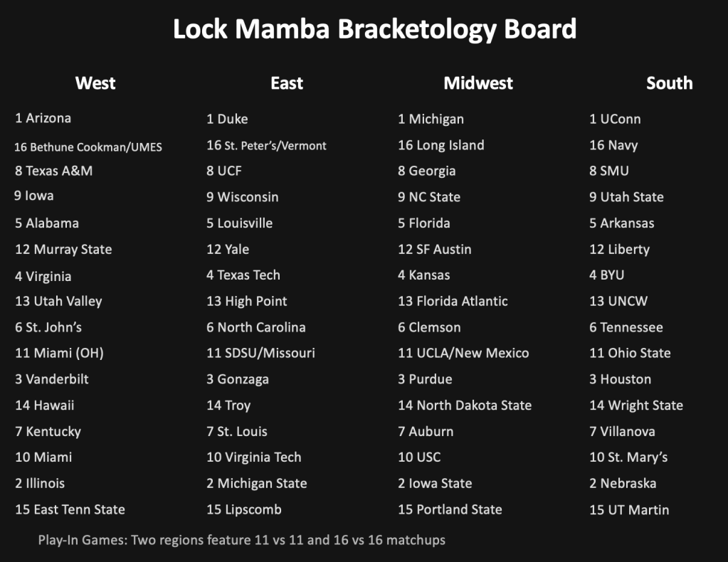728x562 pixels.
Task: Select 11 SDSU/Missouri play-in entry
Action: pyautogui.click(x=260, y=353)
